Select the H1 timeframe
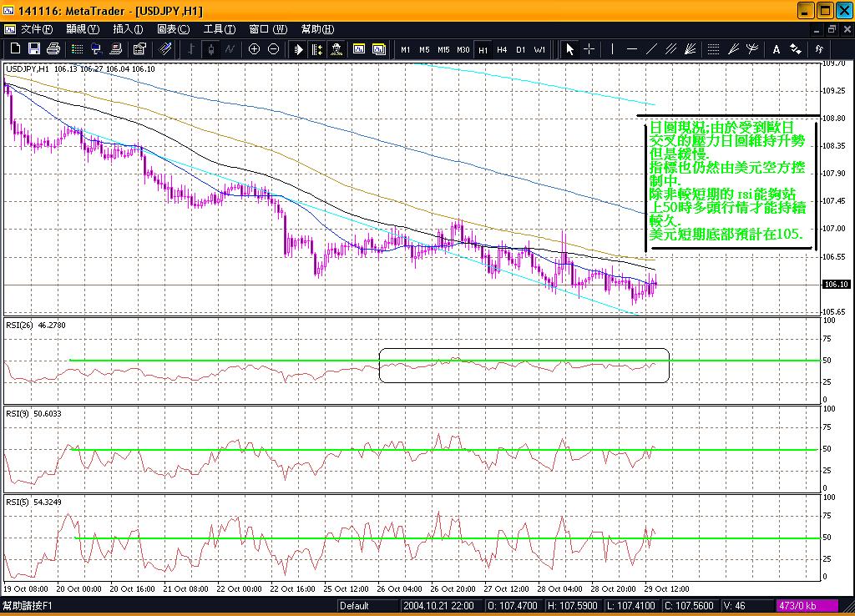This screenshot has width=855, height=616. pos(483,49)
